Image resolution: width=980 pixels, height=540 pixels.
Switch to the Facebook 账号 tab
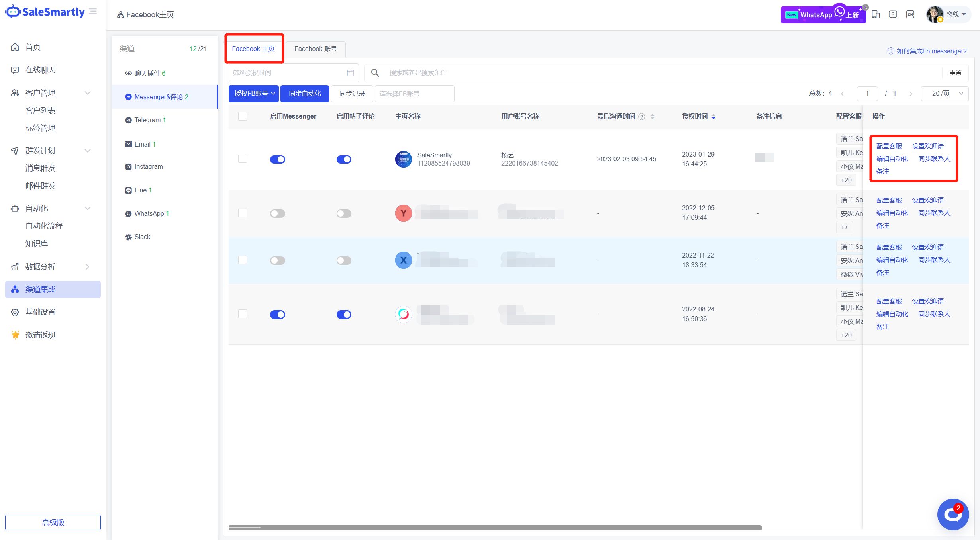pos(315,49)
